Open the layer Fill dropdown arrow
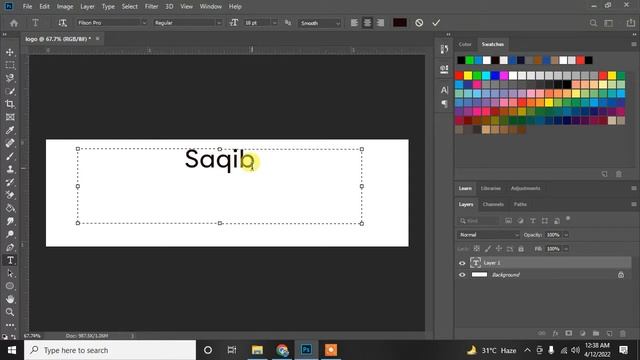The height and width of the screenshot is (360, 640). click(566, 249)
